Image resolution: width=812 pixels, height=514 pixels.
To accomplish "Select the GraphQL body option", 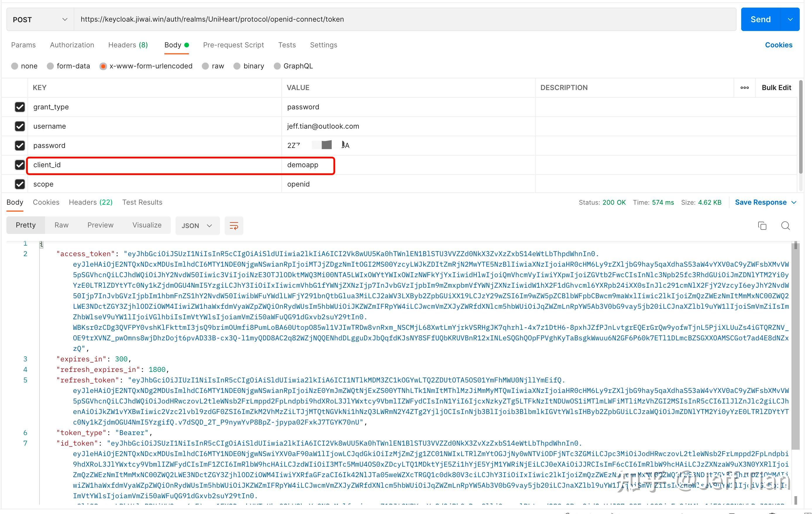I will [277, 66].
